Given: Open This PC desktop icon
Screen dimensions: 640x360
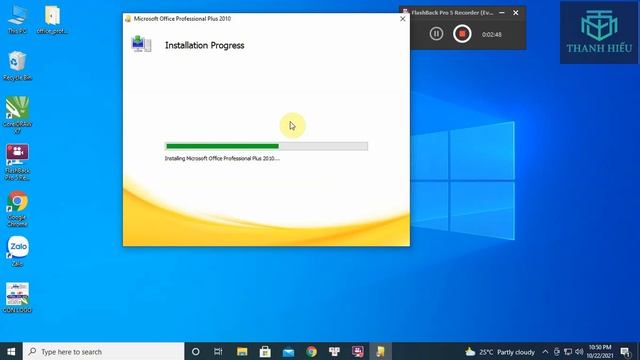Looking at the screenshot, I should [17, 20].
